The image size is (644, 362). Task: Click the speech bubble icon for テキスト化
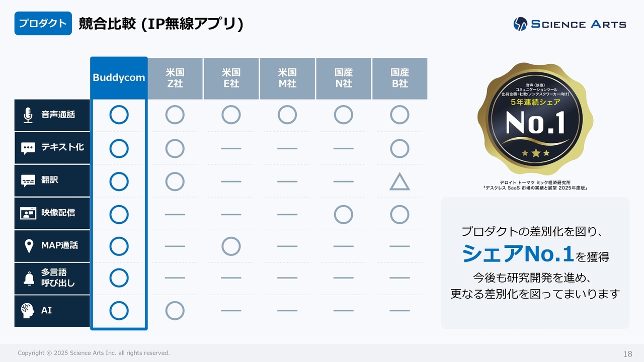pyautogui.click(x=28, y=148)
